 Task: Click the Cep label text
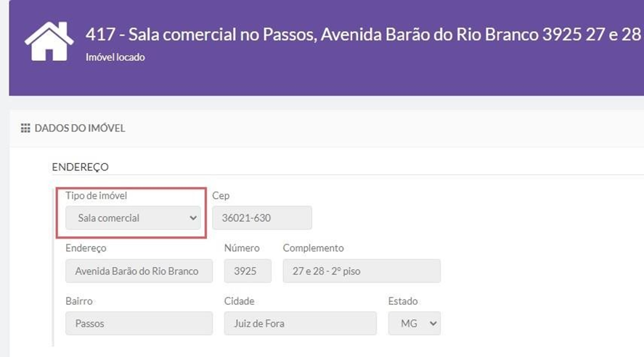tap(221, 196)
